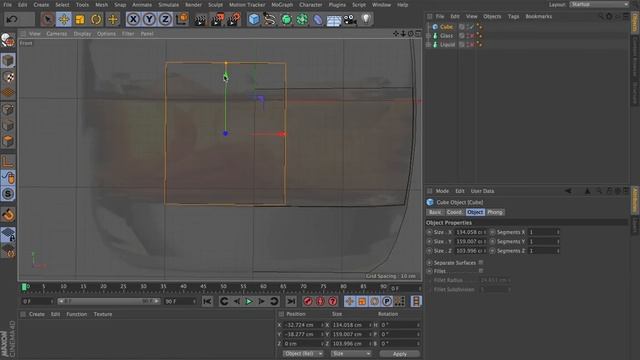Screen dimensions: 640x360
Task: Open Render Settings icon
Action: (x=234, y=19)
